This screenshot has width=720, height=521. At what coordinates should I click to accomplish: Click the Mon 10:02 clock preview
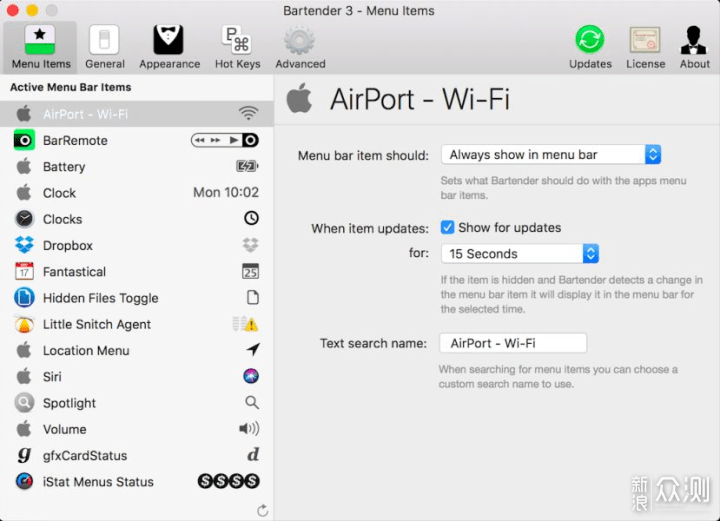click(225, 192)
